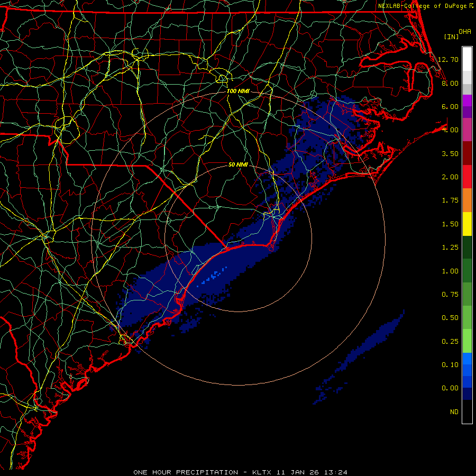
Task: Select the 8.00 legend value
Action: (450, 83)
